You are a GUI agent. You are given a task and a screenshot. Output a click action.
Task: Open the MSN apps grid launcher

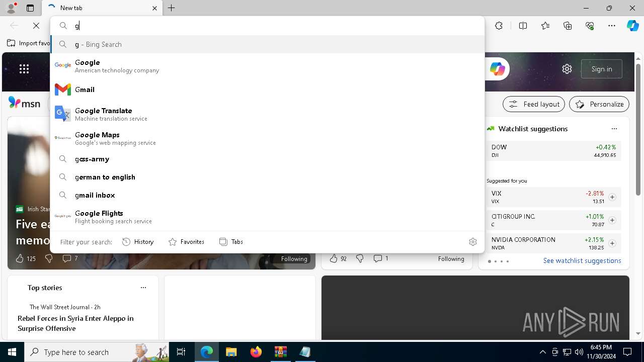tap(24, 69)
